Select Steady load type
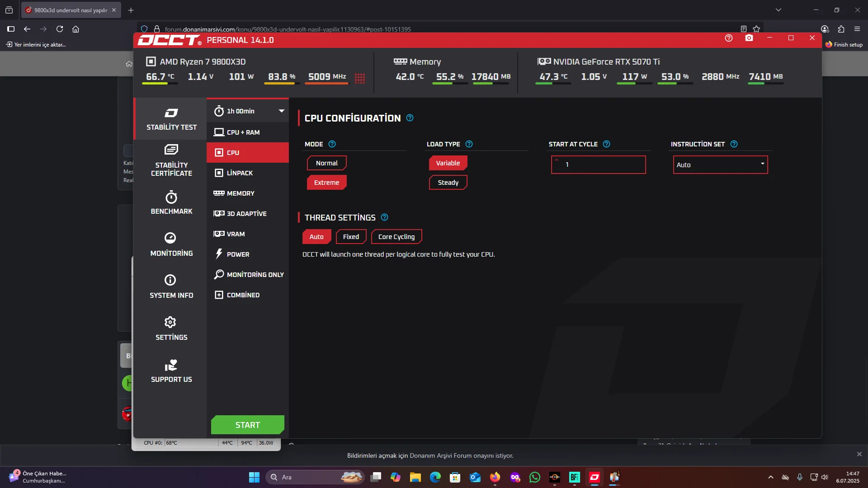Image resolution: width=868 pixels, height=488 pixels. 448,183
